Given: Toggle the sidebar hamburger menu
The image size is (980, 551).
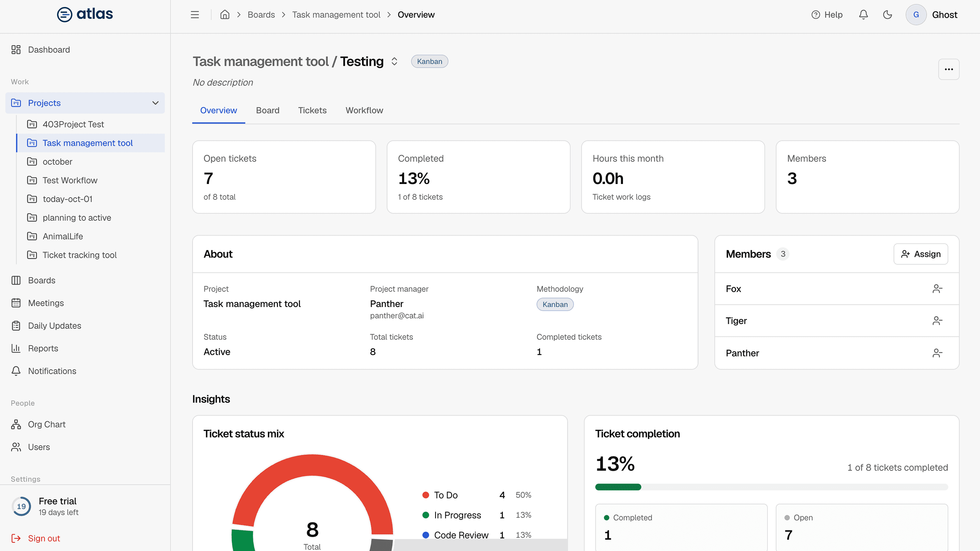Looking at the screenshot, I should [x=195, y=15].
